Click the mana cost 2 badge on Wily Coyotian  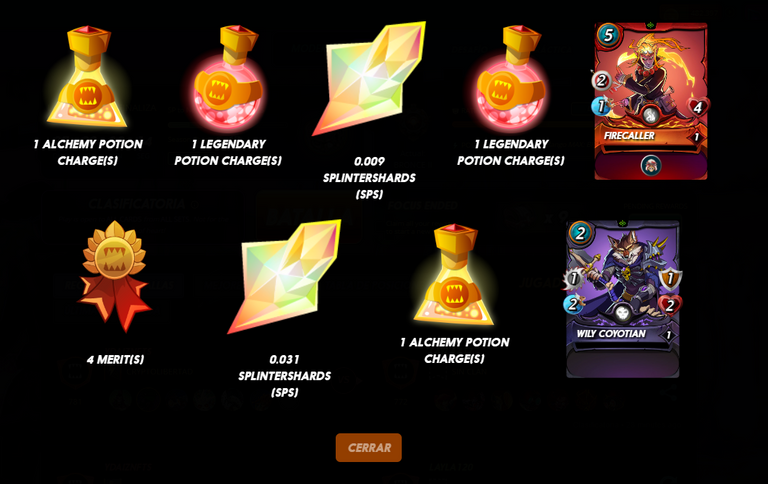pyautogui.click(x=580, y=233)
